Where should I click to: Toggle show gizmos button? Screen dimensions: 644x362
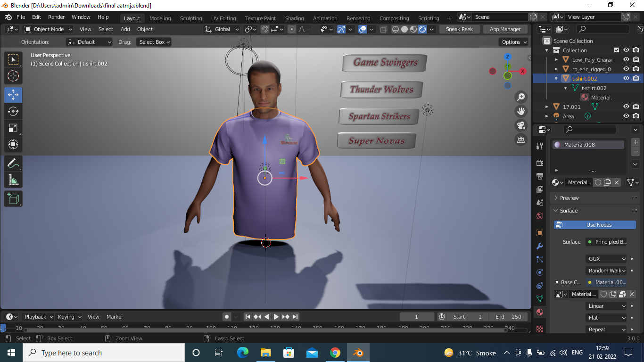pos(341,29)
